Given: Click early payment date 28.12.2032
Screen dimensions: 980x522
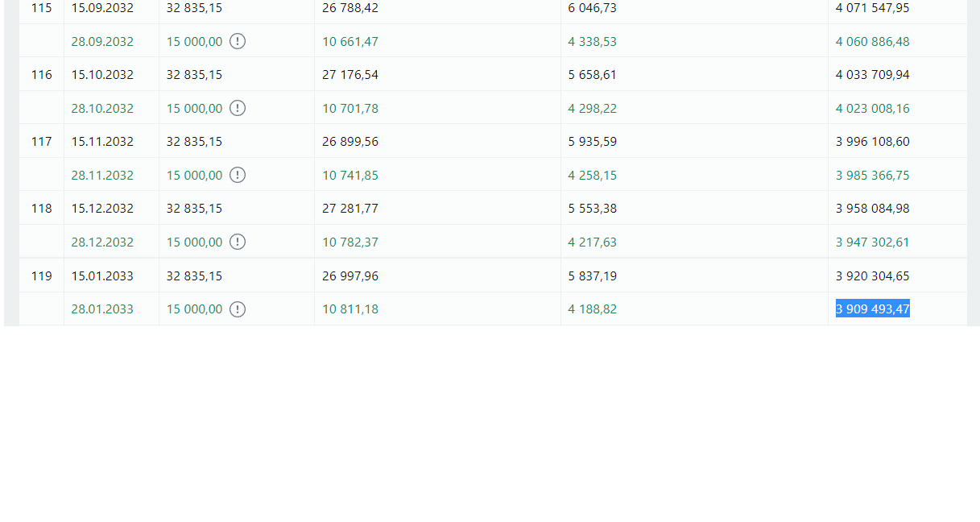Looking at the screenshot, I should coord(102,242).
